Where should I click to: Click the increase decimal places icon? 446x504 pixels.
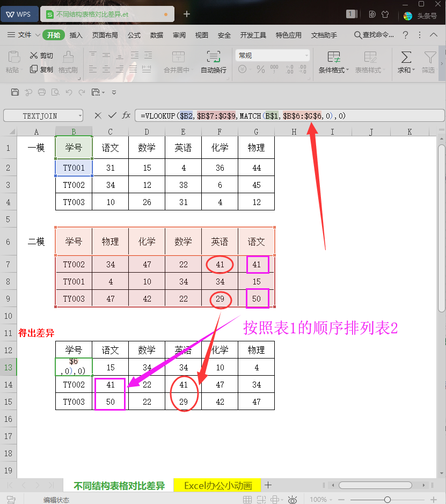pyautogui.click(x=289, y=69)
